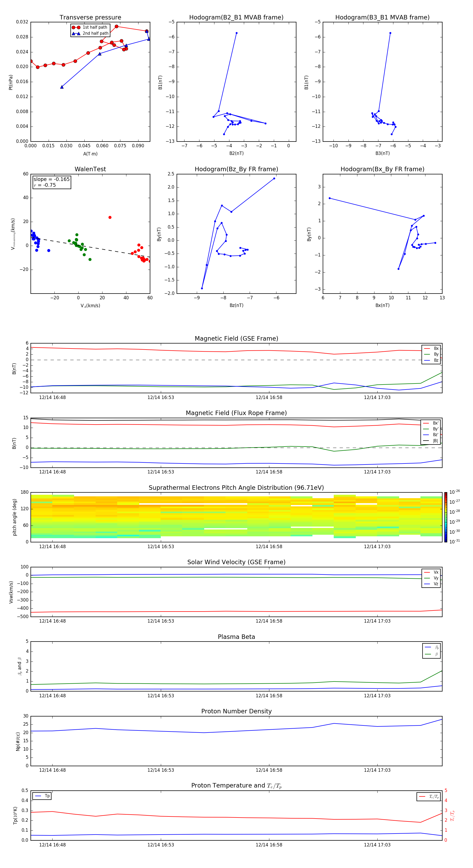Screen dimensions: 473x868
Task: Click the 'Hodogram(Bz_By FR frame)' title
Action: [236, 169]
